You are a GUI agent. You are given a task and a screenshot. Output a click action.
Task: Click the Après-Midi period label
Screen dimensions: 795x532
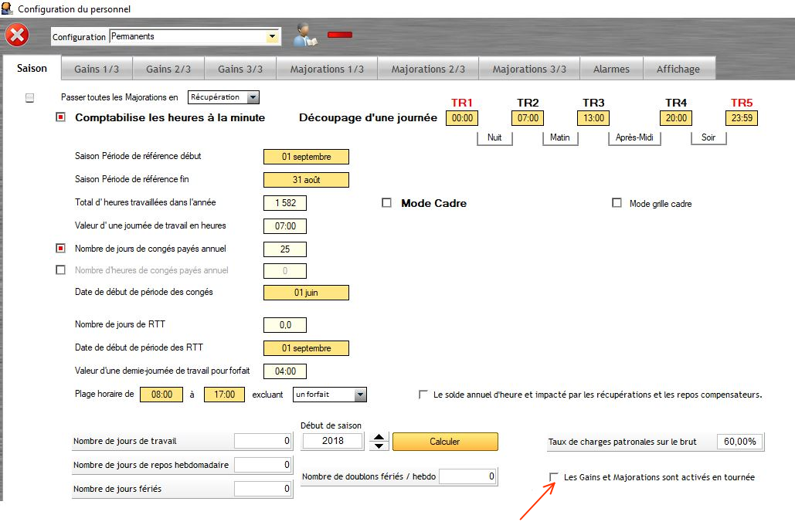coord(634,137)
